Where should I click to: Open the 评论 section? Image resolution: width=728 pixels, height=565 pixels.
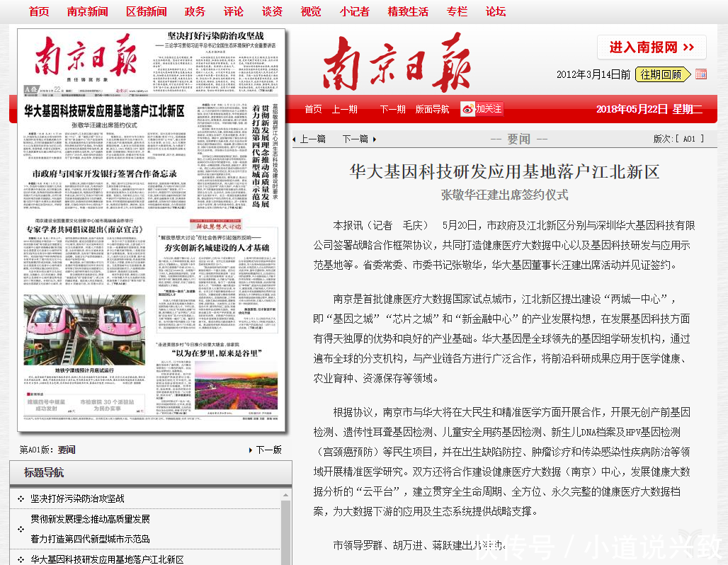234,11
